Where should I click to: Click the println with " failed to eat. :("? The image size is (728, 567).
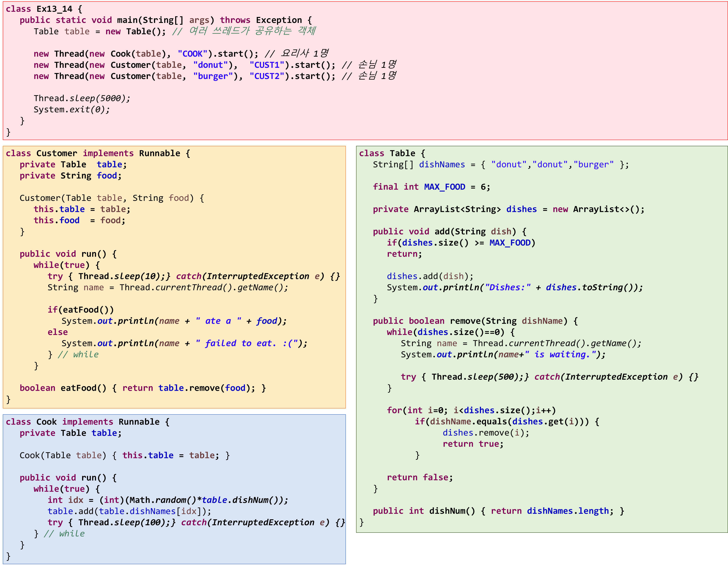[x=184, y=343]
